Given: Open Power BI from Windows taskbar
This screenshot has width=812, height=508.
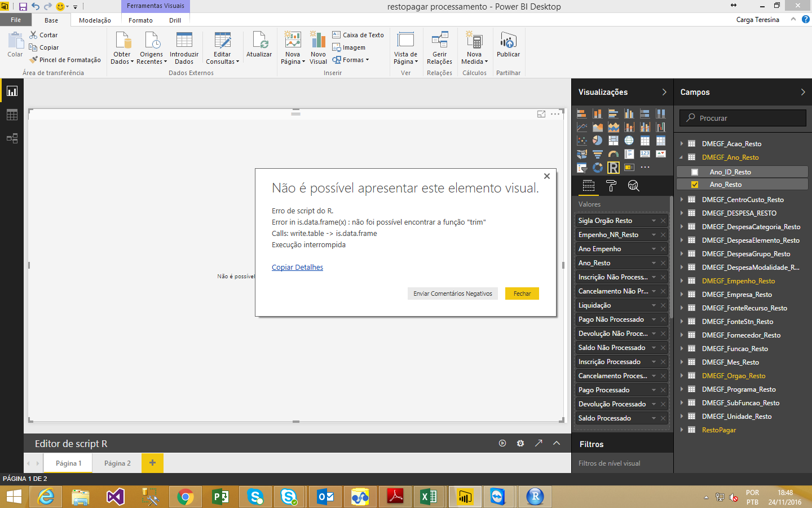Looking at the screenshot, I should pos(465,497).
